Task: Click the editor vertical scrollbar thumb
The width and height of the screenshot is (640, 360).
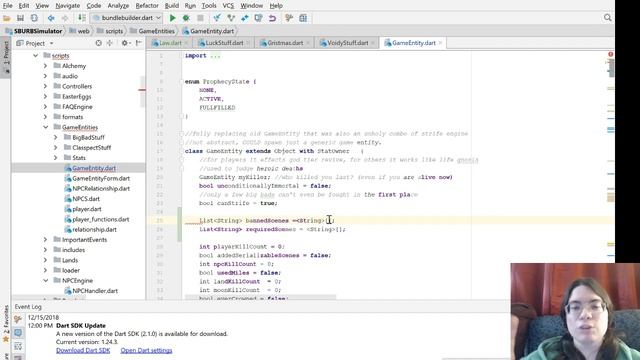Action: [611, 68]
